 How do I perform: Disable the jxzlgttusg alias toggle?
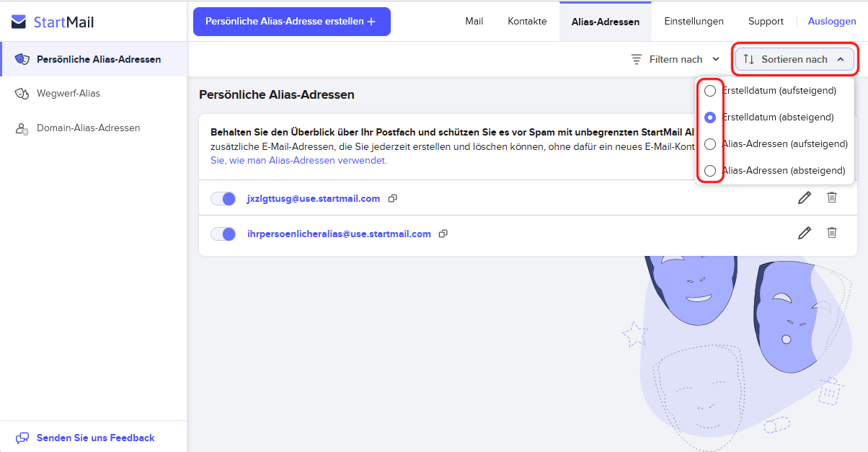[x=223, y=198]
